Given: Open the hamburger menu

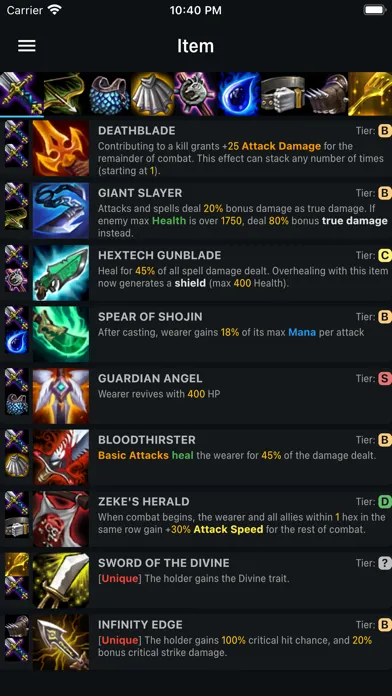Looking at the screenshot, I should click(27, 46).
